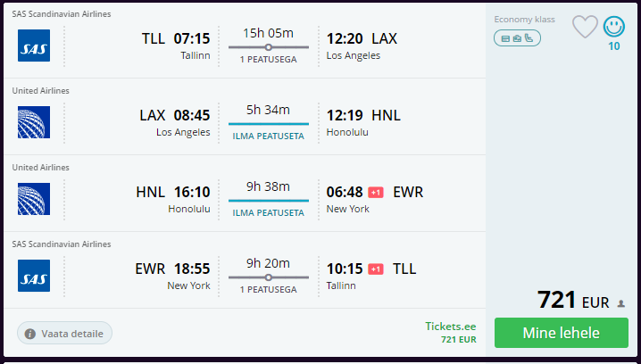Viewport: 641px width, 364px height.
Task: Click the stopover marker on TLL–LAX line
Action: (268, 47)
